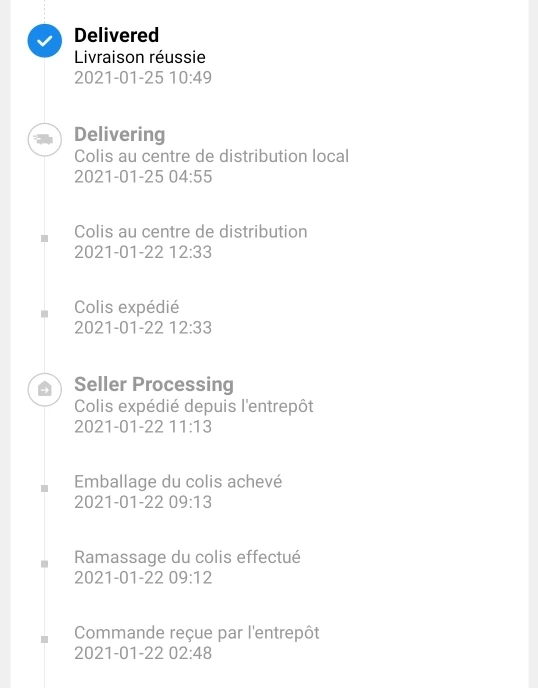Image resolution: width=538 pixels, height=688 pixels.
Task: Select the Delivered status heading
Action: pos(116,35)
